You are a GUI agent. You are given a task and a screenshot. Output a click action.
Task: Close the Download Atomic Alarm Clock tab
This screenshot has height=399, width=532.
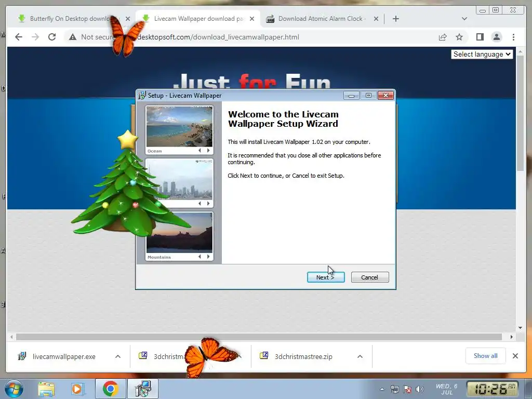tap(376, 19)
